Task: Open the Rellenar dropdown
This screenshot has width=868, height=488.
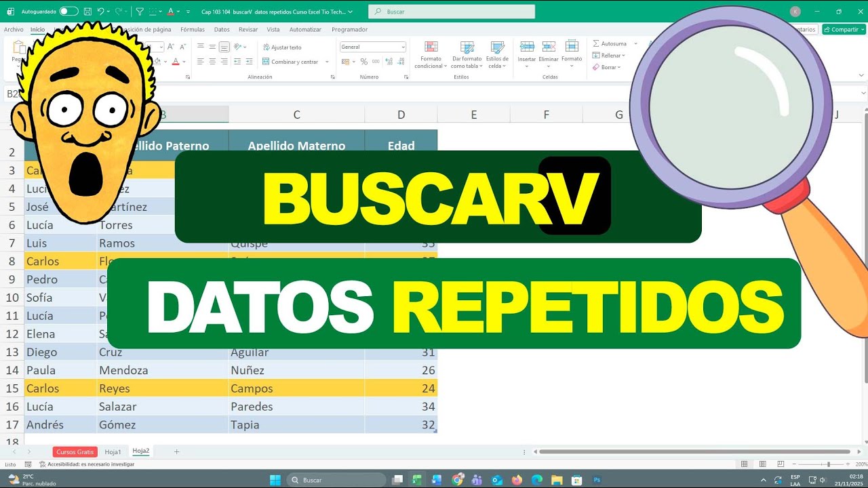Action: 609,56
